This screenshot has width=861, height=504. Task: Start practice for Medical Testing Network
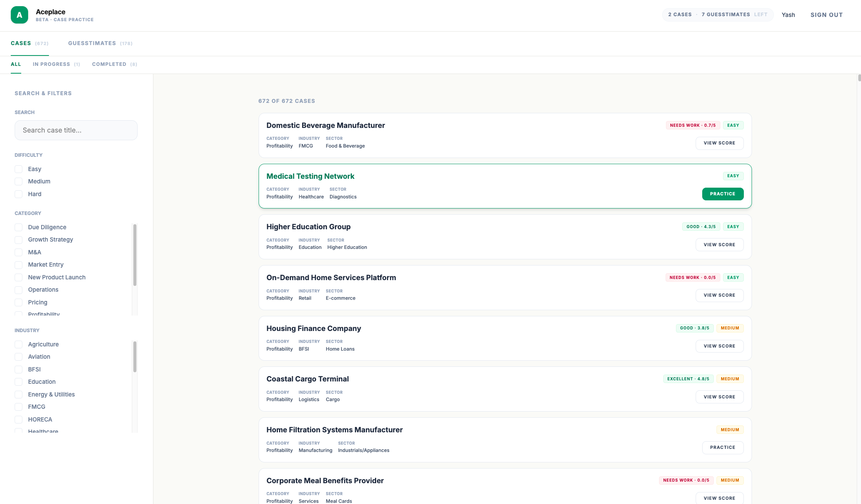coord(723,194)
